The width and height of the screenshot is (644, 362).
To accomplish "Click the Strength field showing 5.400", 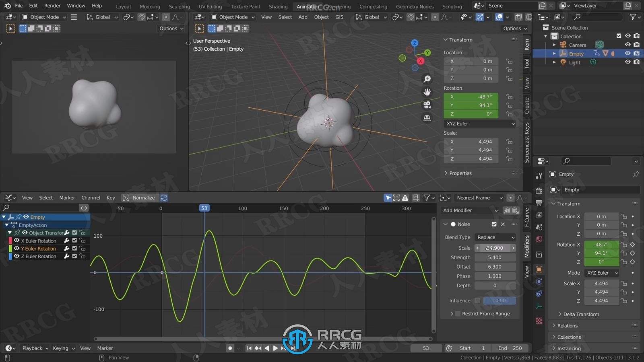I will point(495,257).
